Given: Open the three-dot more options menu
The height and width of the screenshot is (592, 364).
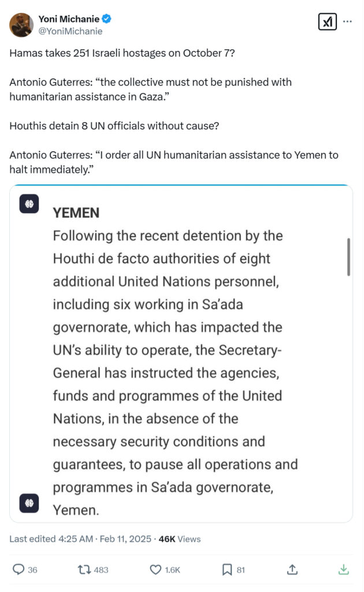Looking at the screenshot, I should pos(347,21).
